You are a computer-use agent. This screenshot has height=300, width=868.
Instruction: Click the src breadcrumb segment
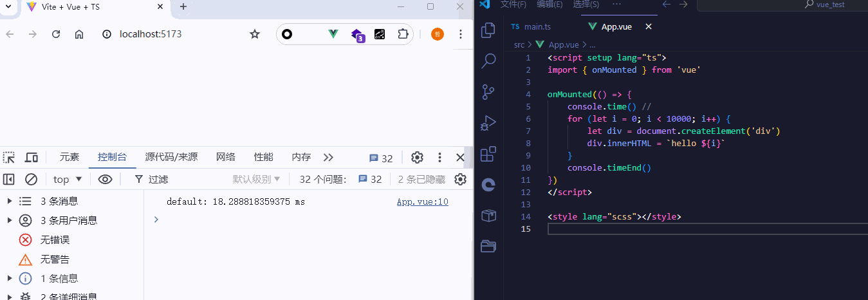519,45
